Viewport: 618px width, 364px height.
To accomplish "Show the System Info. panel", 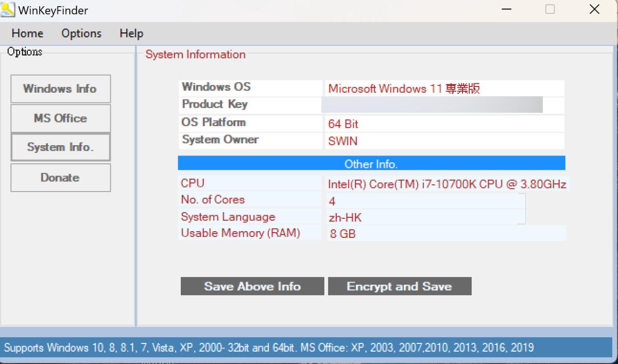I will coord(60,147).
